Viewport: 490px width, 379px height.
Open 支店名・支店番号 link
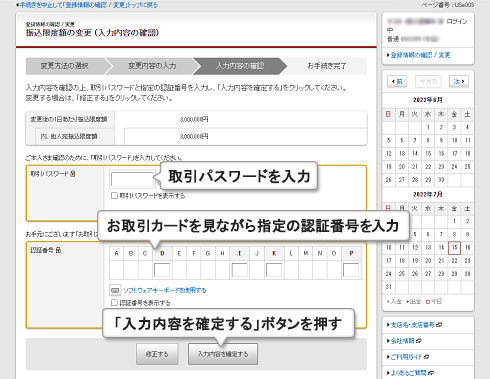point(412,325)
